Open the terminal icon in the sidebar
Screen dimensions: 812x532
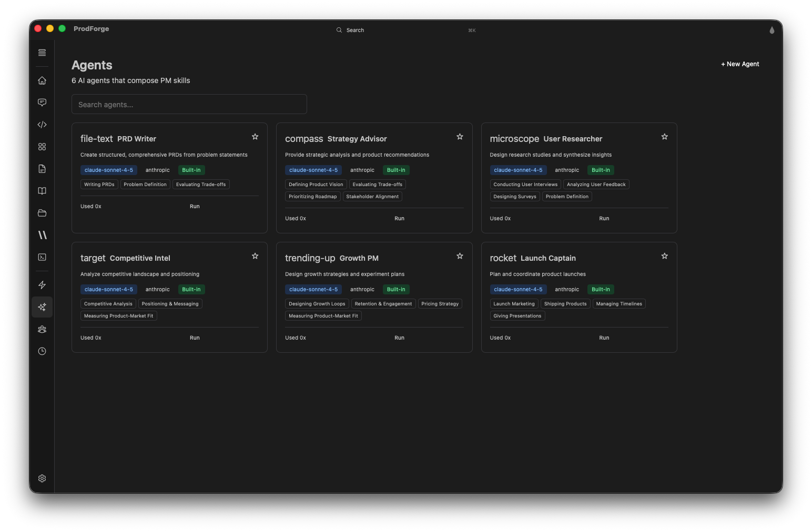point(42,257)
